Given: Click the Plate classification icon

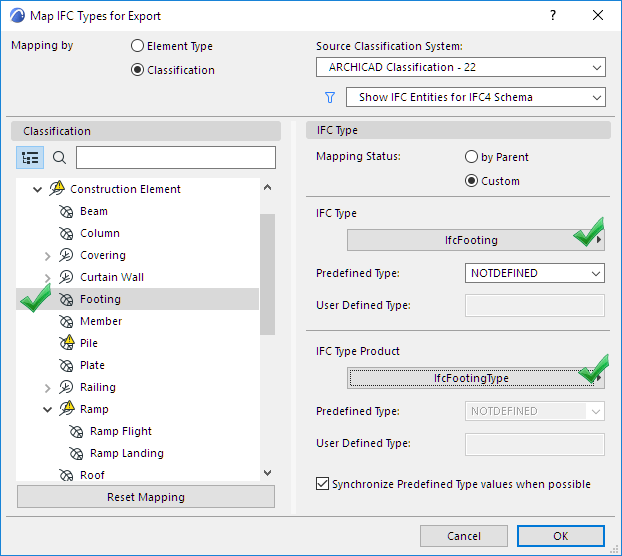Looking at the screenshot, I should coord(66,365).
